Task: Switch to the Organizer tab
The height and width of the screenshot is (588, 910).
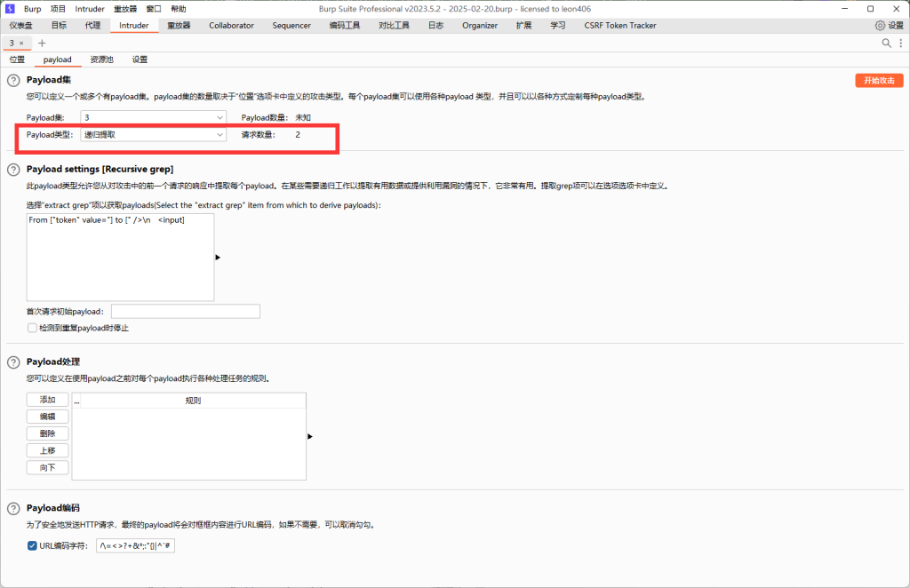Action: point(480,26)
